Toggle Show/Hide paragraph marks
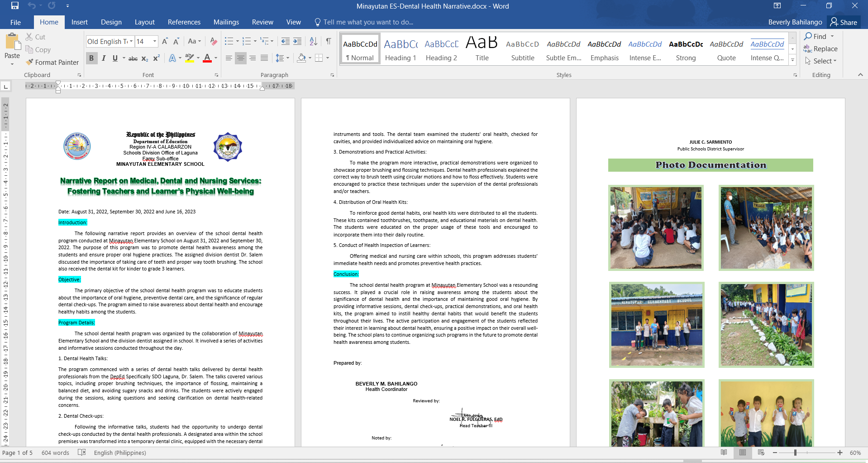Image resolution: width=868 pixels, height=463 pixels. coord(329,41)
